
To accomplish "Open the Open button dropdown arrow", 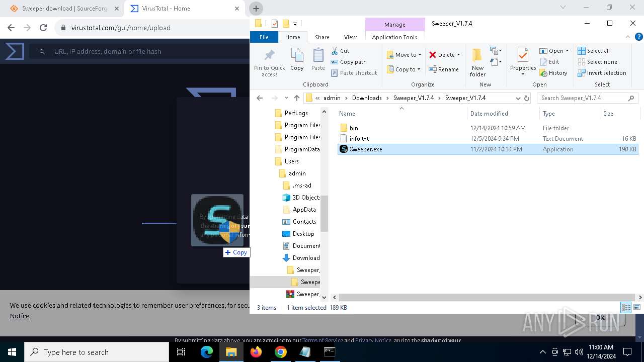I will (x=567, y=51).
